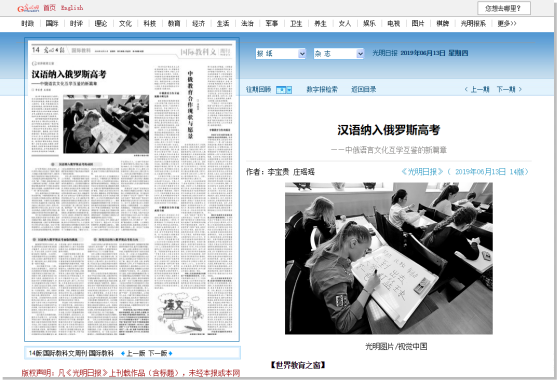Open the 往期回顾 date dropdown

click(284, 89)
